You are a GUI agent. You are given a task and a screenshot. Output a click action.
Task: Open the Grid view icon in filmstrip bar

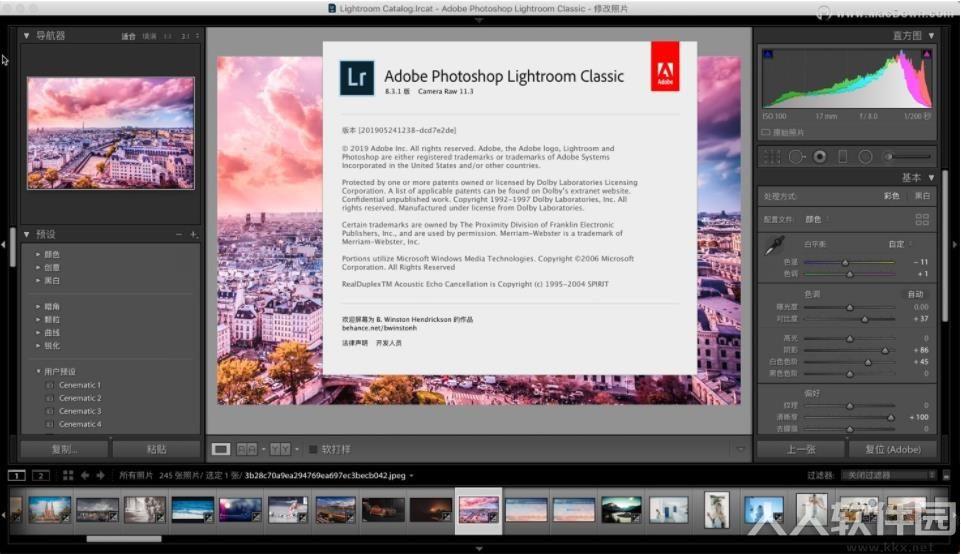click(x=68, y=475)
